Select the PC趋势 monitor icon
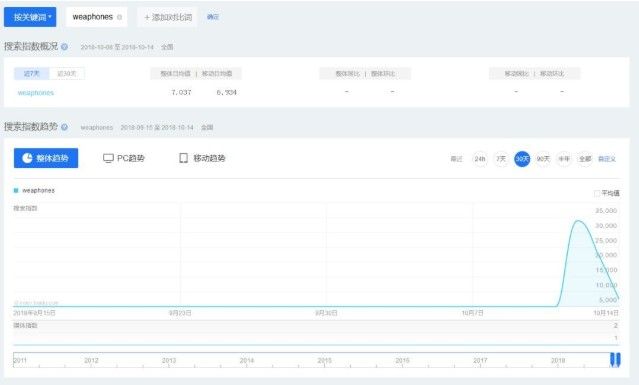Image resolution: width=639 pixels, height=385 pixels. (108, 158)
